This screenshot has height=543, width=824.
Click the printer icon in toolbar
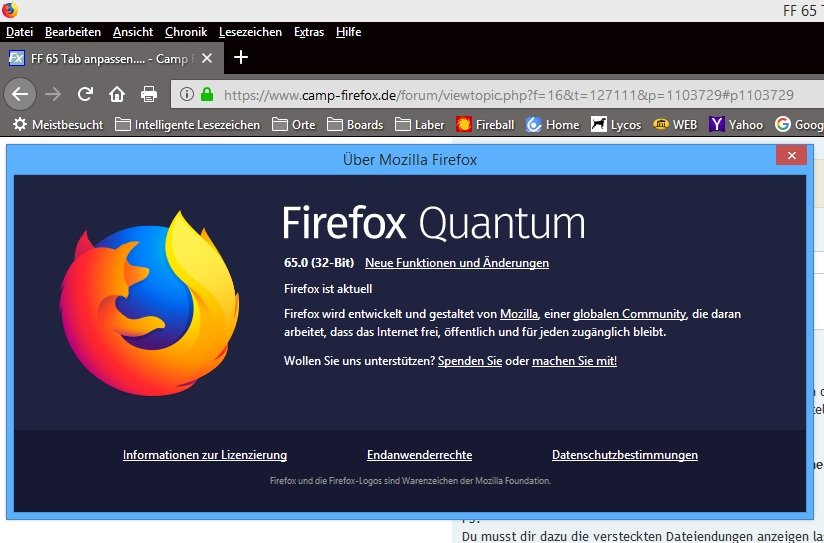(x=149, y=95)
